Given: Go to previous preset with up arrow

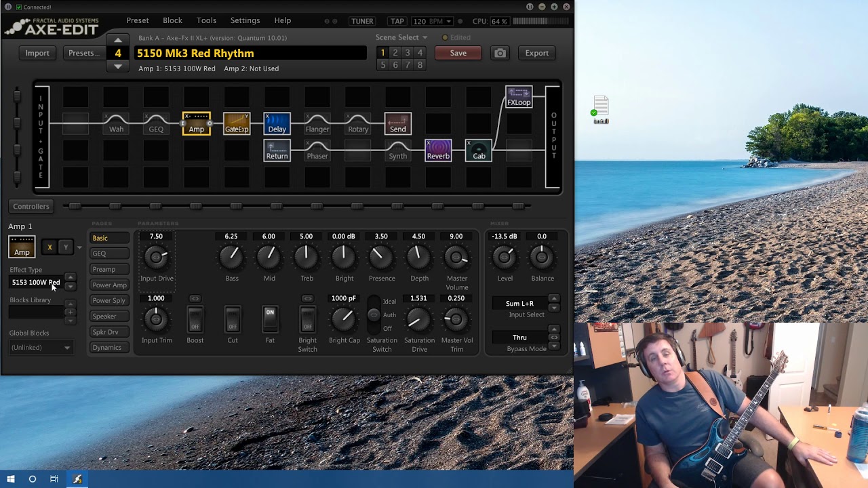Looking at the screenshot, I should click(x=118, y=39).
